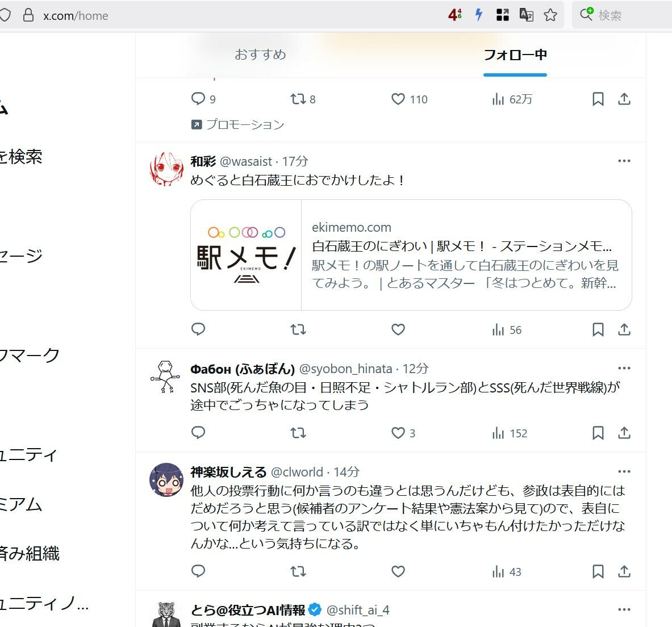This screenshot has width=672, height=627.
Task: Open the 話題を検索 sidebar item
Action: click(21, 157)
